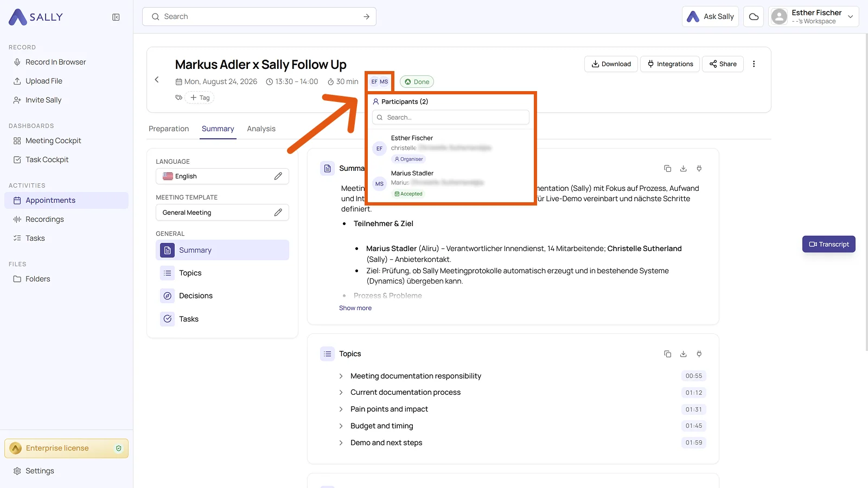The image size is (868, 488).
Task: Open Tasks under Activities
Action: pos(66,239)
